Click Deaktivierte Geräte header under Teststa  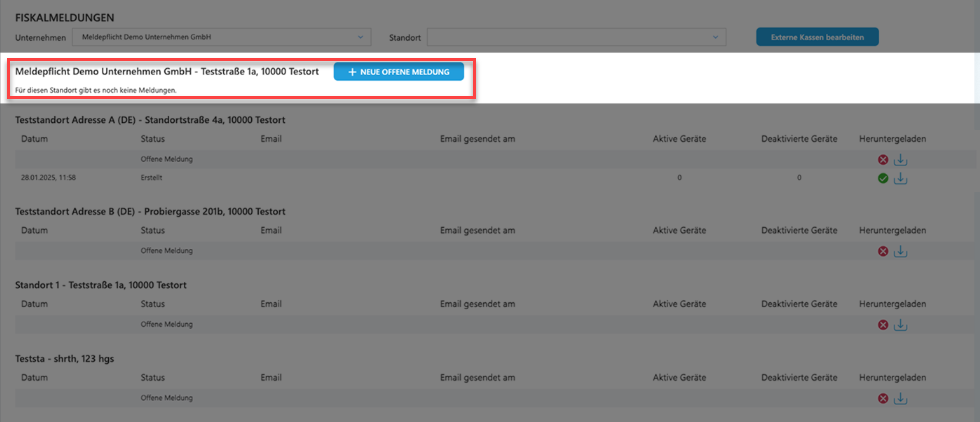[x=799, y=378]
